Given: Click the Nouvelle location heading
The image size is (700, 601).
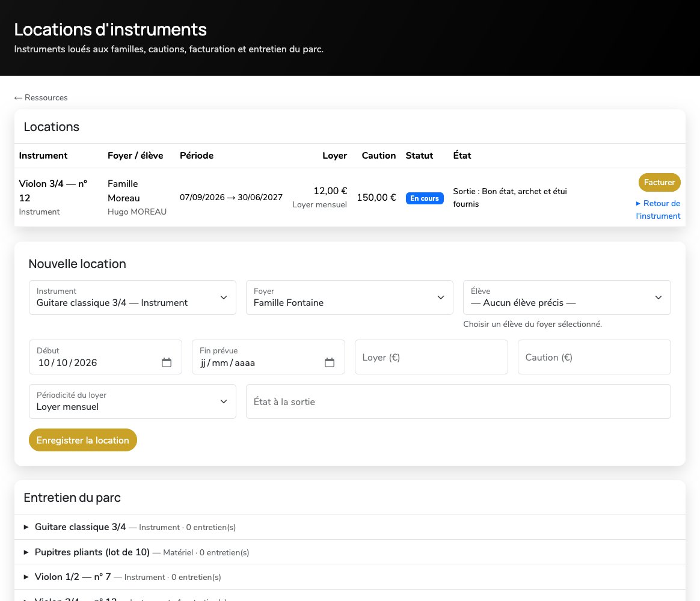Looking at the screenshot, I should (77, 264).
